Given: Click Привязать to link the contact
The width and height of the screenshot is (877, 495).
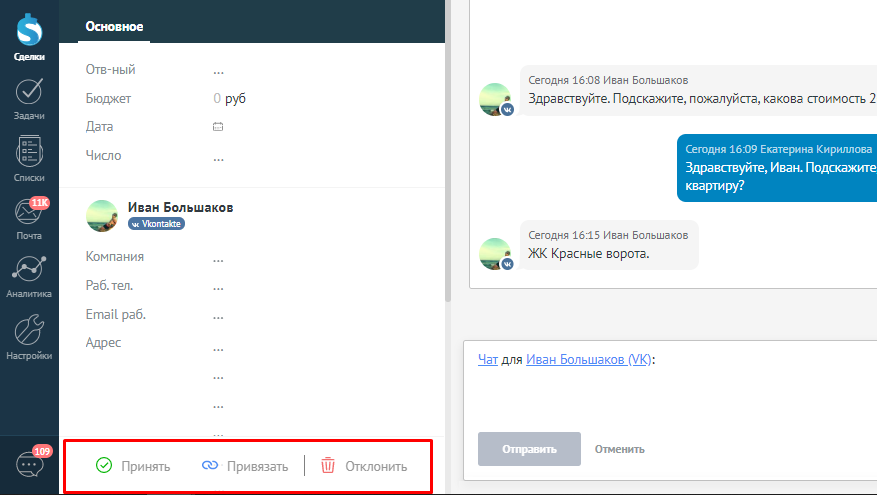Looking at the screenshot, I should pos(245,466).
